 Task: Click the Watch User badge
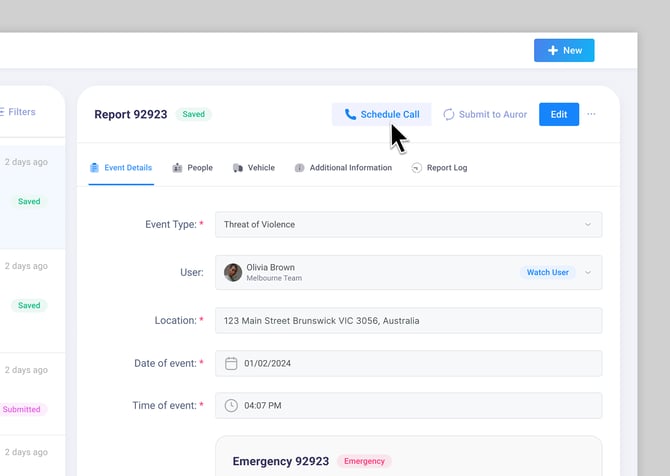tap(547, 273)
